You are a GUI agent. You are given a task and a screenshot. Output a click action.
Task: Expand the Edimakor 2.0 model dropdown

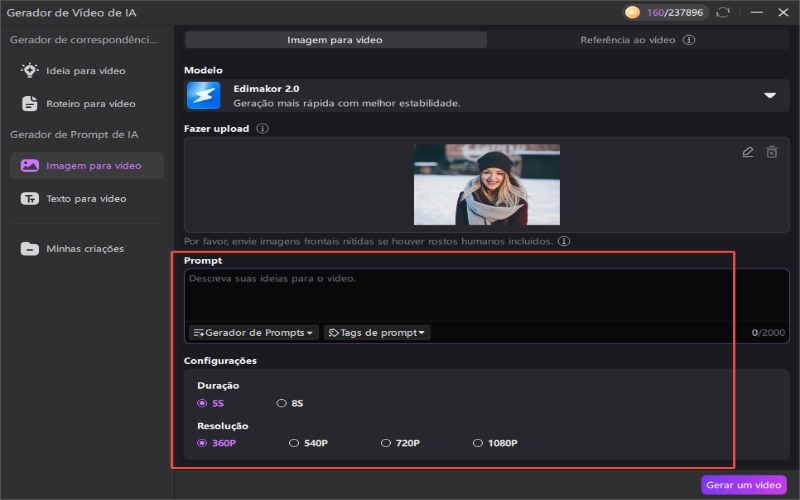click(x=770, y=96)
